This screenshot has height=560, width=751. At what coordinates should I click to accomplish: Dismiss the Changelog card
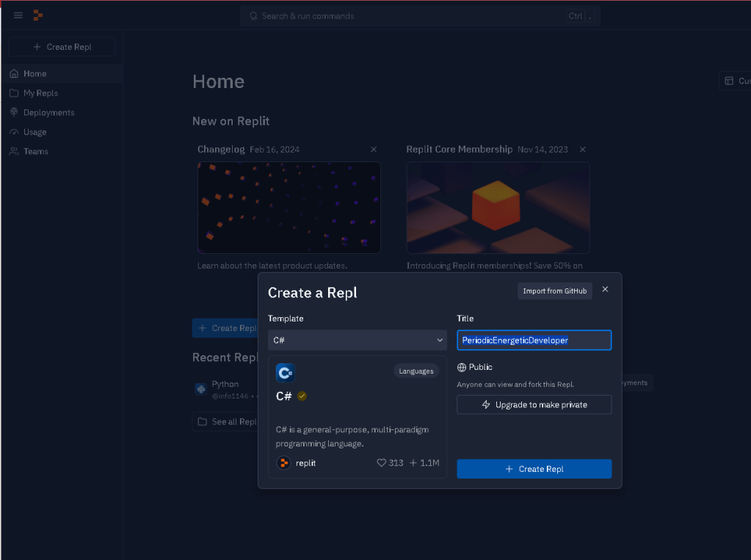[x=374, y=150]
